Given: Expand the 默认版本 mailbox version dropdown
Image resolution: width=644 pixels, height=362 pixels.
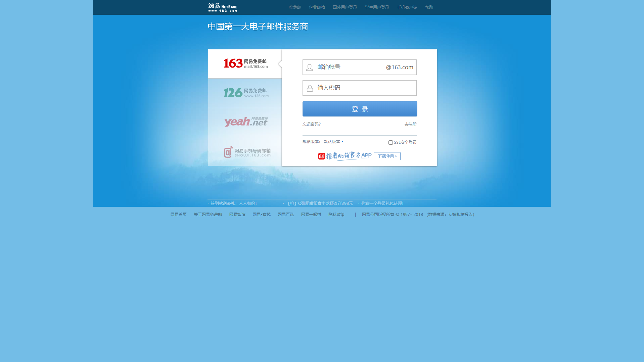Looking at the screenshot, I should tap(333, 142).
